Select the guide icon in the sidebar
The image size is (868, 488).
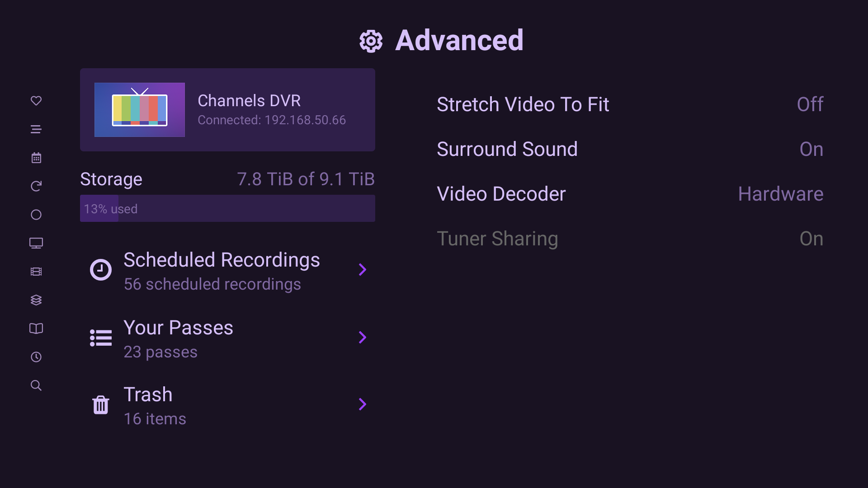click(x=36, y=129)
